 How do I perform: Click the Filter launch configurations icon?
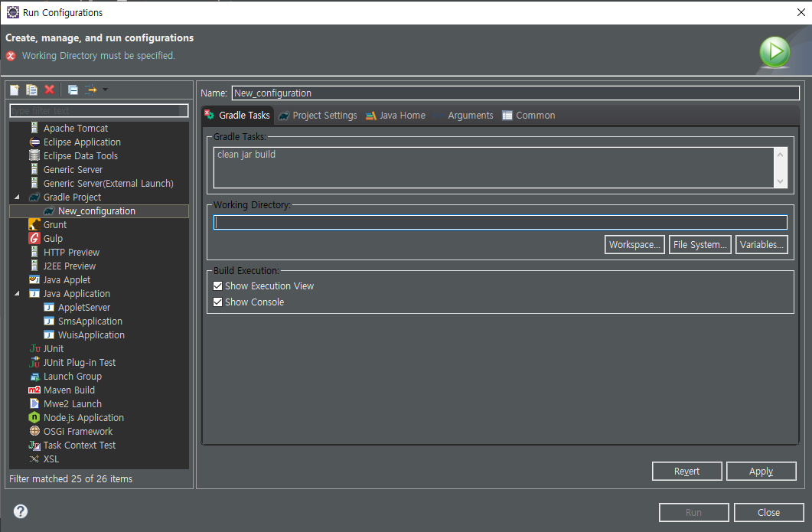(90, 90)
